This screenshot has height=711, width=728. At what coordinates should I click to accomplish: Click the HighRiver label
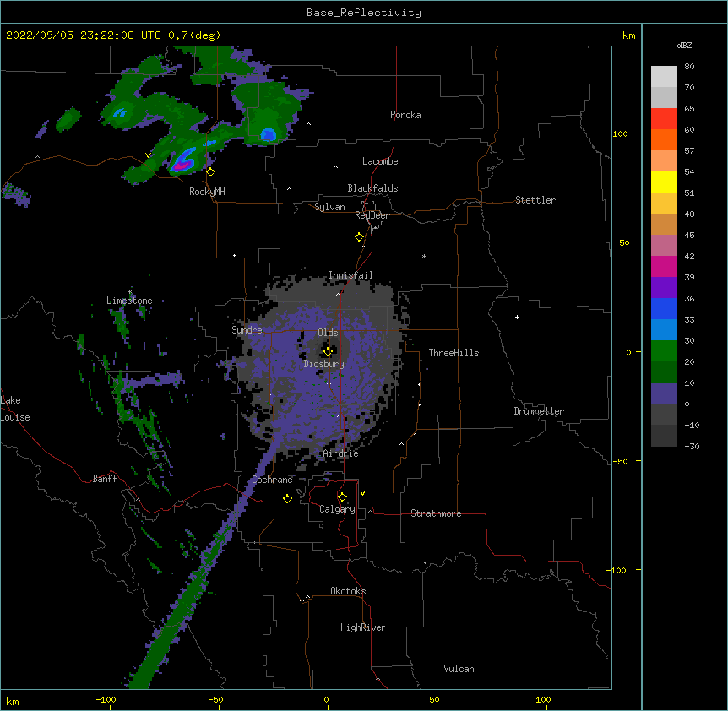point(363,627)
